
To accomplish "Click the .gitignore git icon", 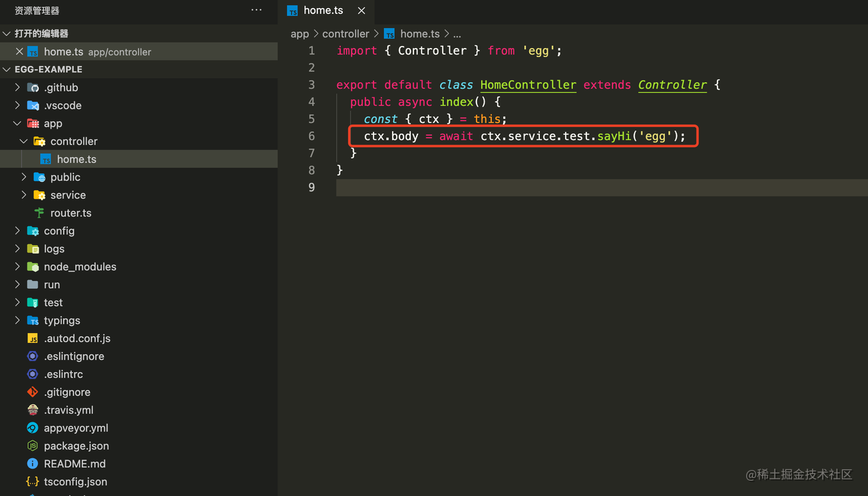I will [x=33, y=392].
